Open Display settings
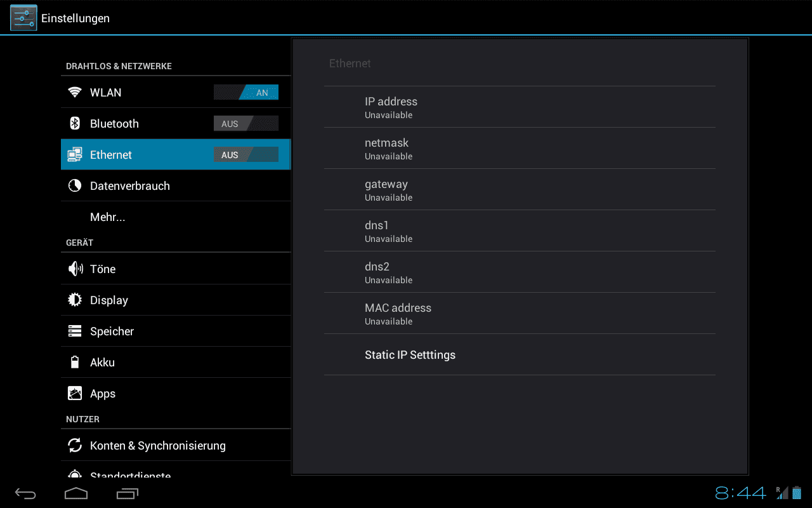Screen dimensions: 812x508 (176, 300)
